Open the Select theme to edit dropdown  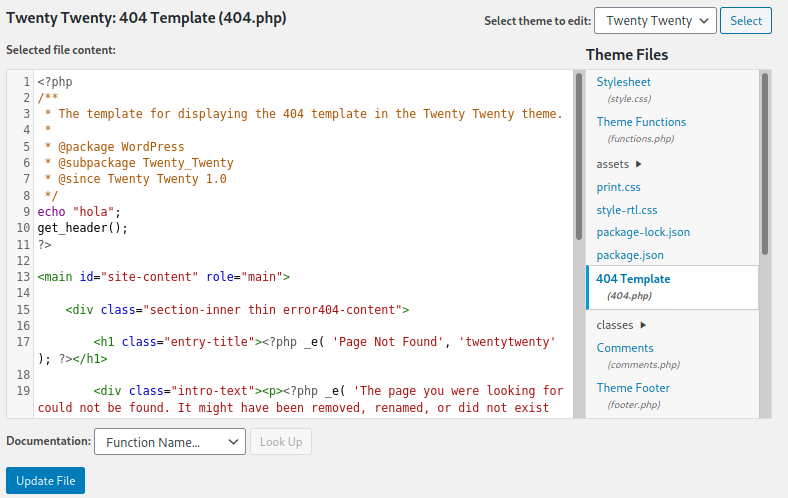click(655, 21)
